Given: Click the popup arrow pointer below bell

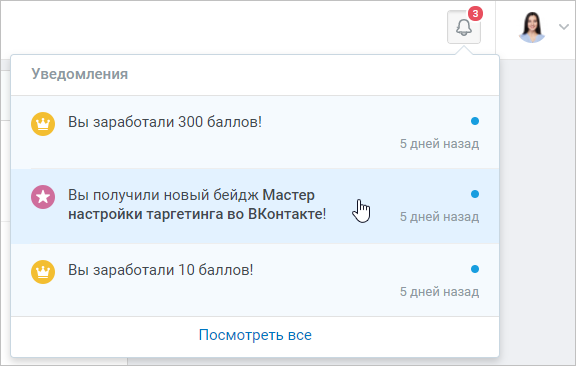Looking at the screenshot, I should (x=464, y=51).
